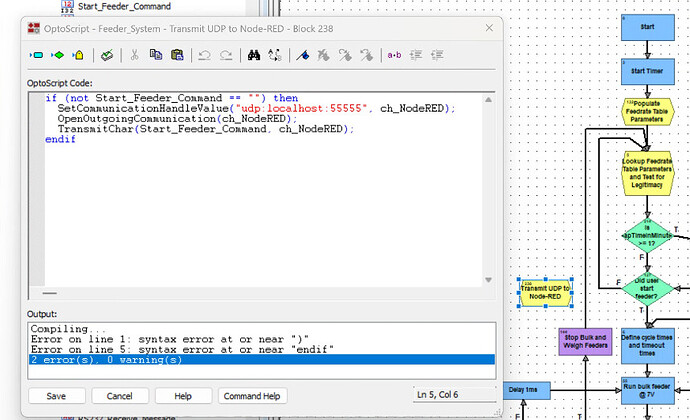Click the Copy icon in the toolbar
Image resolution: width=690 pixels, height=420 pixels.
tap(154, 55)
